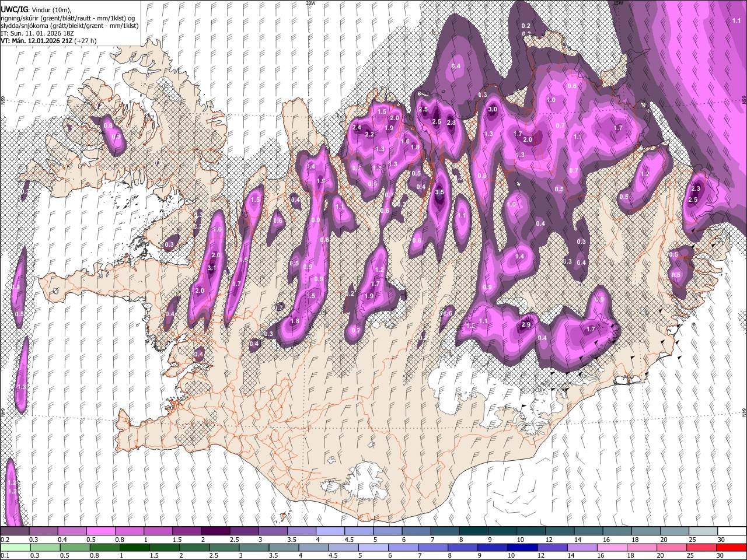
Task: Click the white final swatch of the purple snow scale
Action: coord(732,531)
